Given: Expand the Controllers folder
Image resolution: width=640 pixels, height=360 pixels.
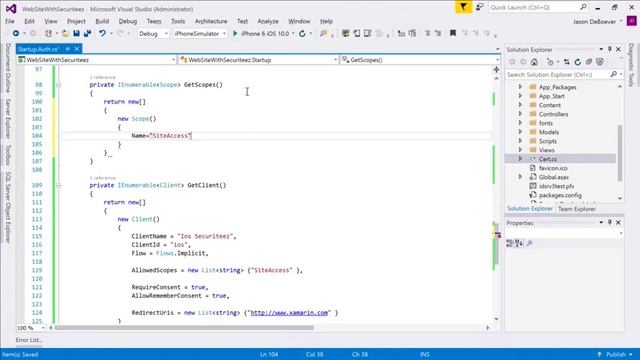Looking at the screenshot, I should (520, 113).
